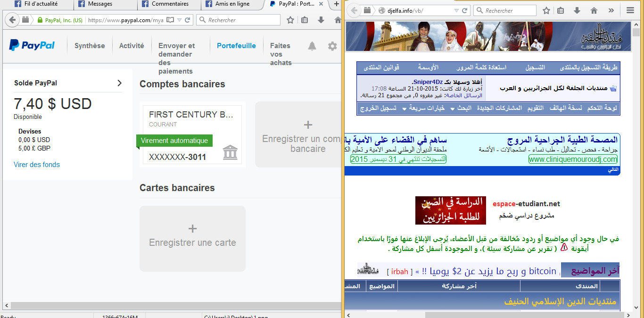Open URL history dropdown in PayPal address bar

tap(179, 20)
